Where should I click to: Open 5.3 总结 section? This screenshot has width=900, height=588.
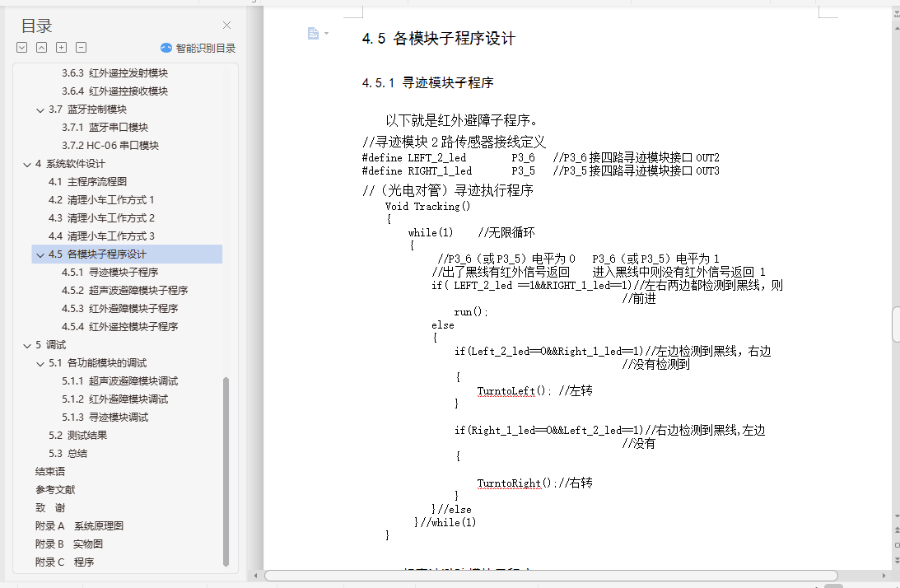(x=68, y=454)
